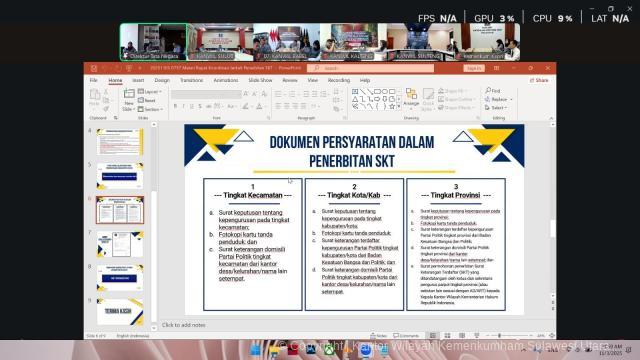
Task: Open the Shape Effects dropdown
Action: (x=456, y=108)
